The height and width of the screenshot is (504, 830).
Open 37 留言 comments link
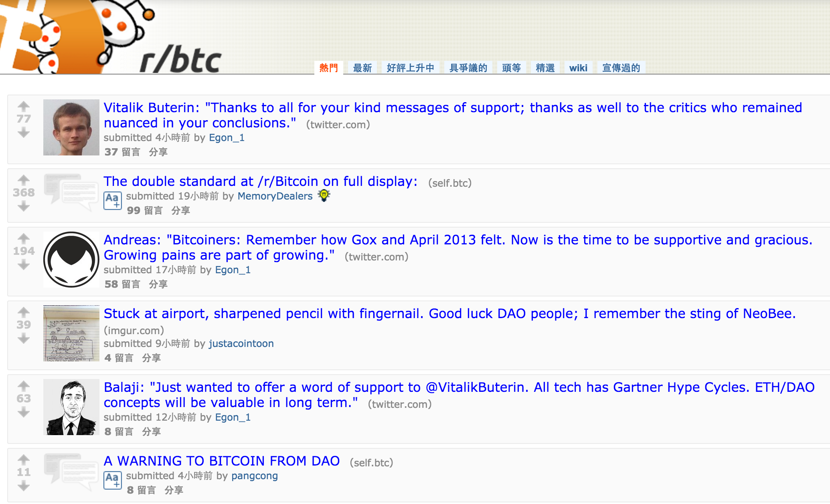point(122,152)
